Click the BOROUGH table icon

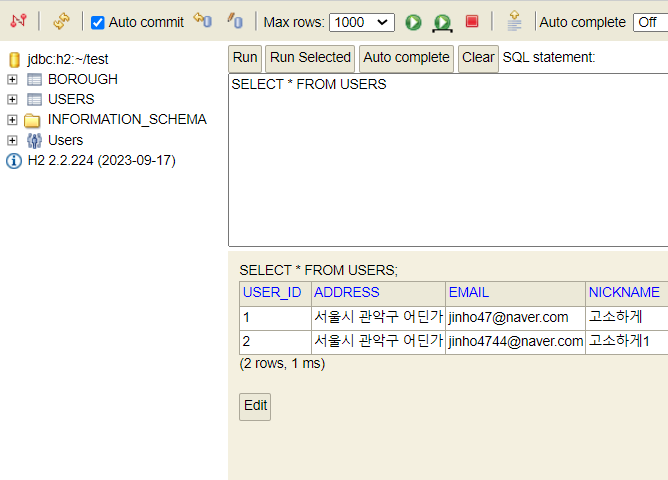[35, 80]
